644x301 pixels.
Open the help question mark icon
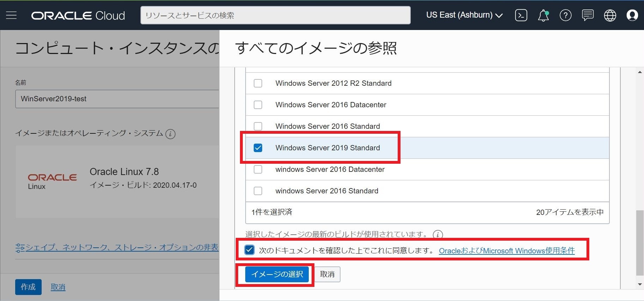coord(566,15)
